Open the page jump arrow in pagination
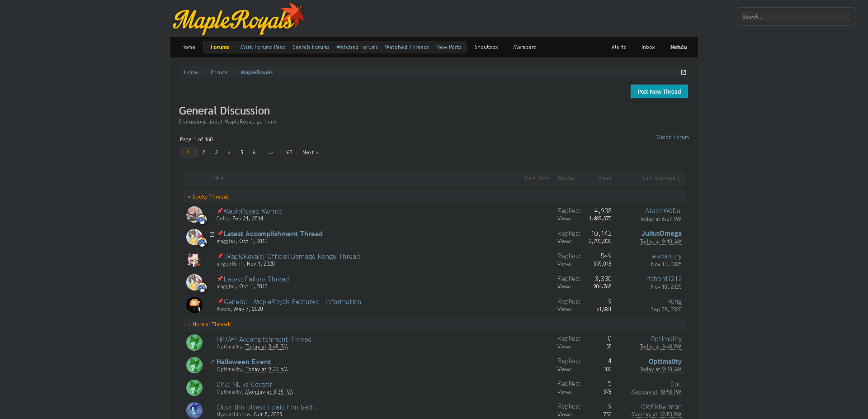Image resolution: width=868 pixels, height=419 pixels. [270, 152]
